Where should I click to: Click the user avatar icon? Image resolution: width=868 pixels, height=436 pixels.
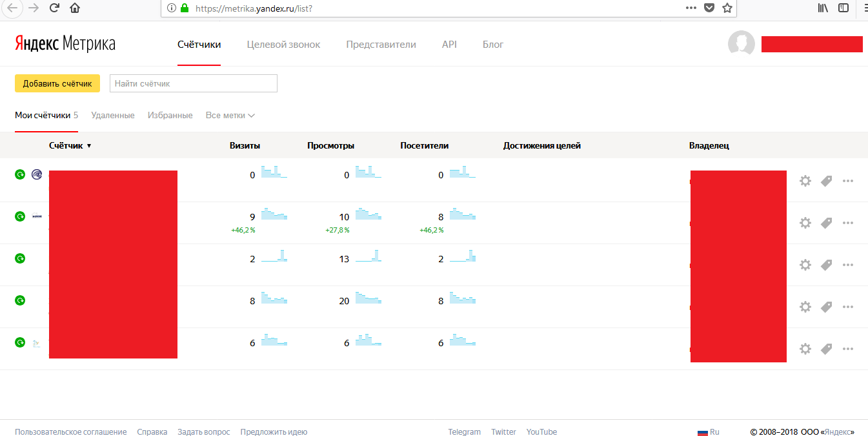click(742, 44)
